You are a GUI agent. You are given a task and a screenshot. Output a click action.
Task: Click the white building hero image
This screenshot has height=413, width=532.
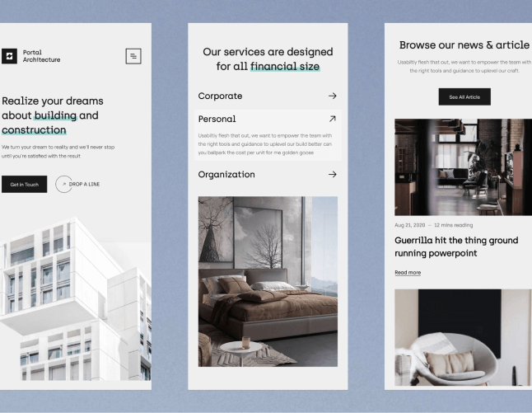76,299
